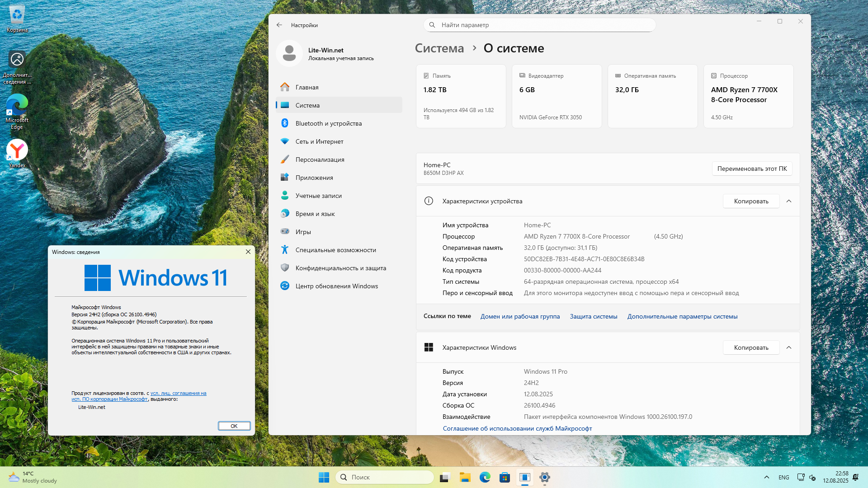Image resolution: width=868 pixels, height=488 pixels.
Task: Select Приложения in settings sidebar
Action: tap(314, 178)
